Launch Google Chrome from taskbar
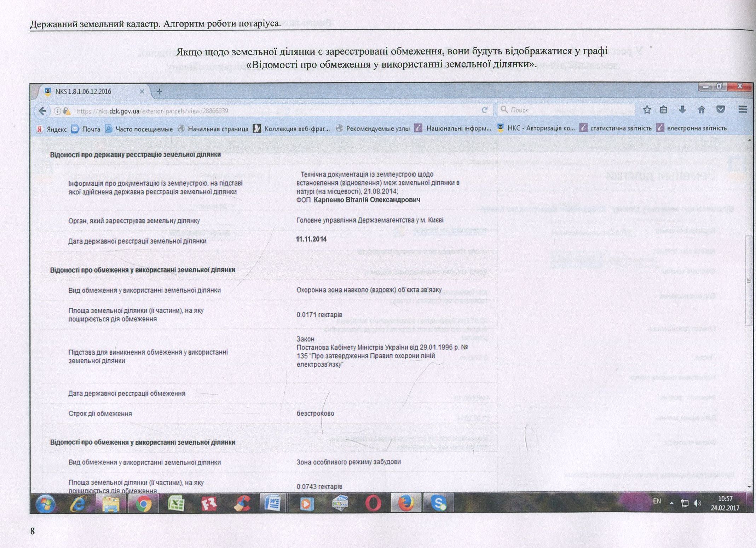This screenshot has height=548, width=756. 143,503
